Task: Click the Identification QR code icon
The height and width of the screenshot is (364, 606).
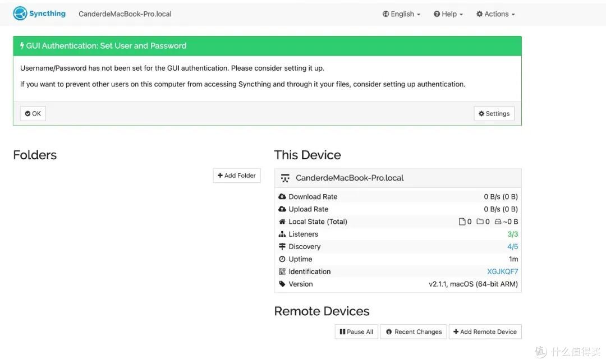Action: 282,271
